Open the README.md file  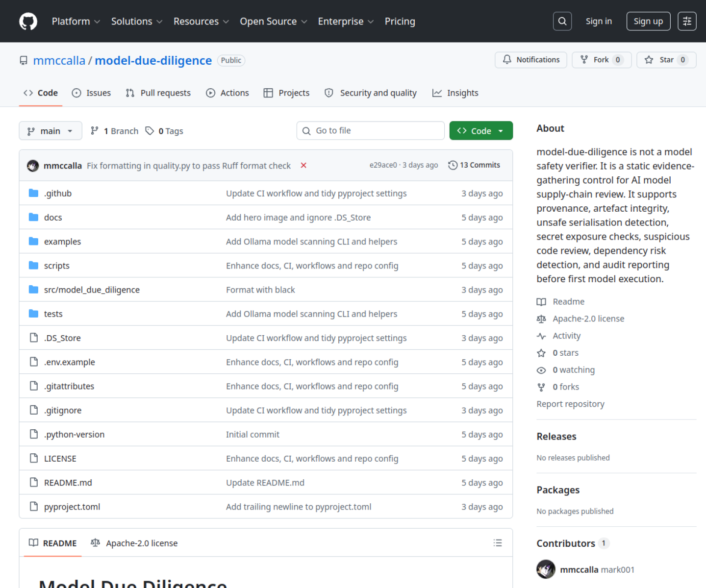coord(68,483)
